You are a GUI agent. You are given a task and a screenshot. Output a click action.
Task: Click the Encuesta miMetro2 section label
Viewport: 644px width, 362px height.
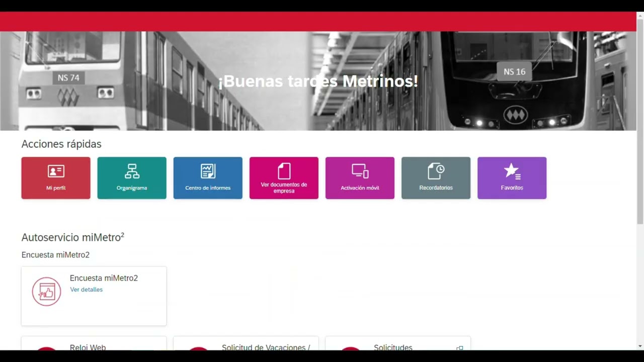point(55,255)
